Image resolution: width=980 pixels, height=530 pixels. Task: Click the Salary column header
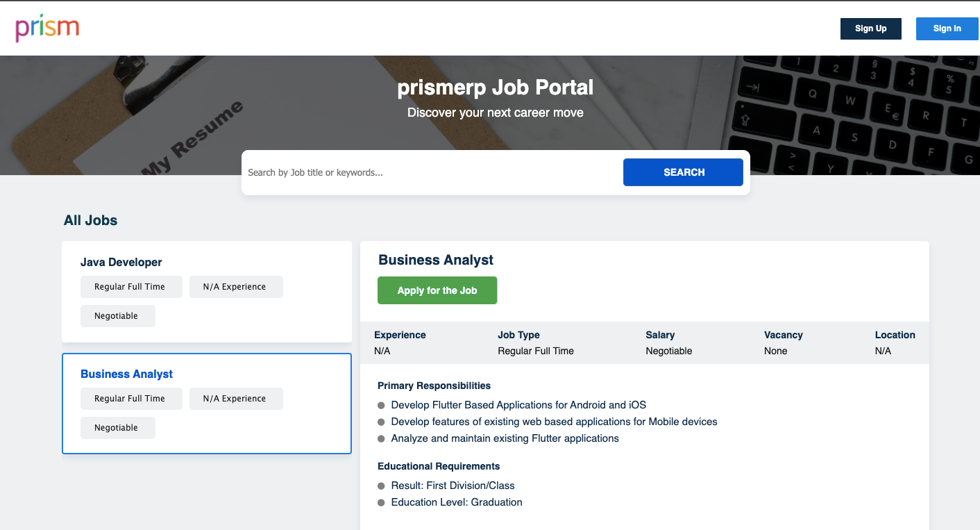(659, 335)
